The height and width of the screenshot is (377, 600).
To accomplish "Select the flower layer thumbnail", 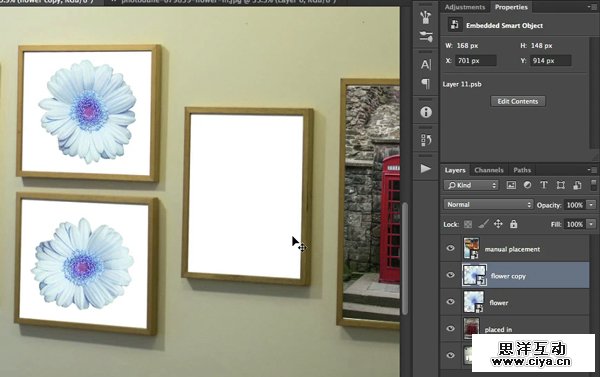I will pos(474,302).
